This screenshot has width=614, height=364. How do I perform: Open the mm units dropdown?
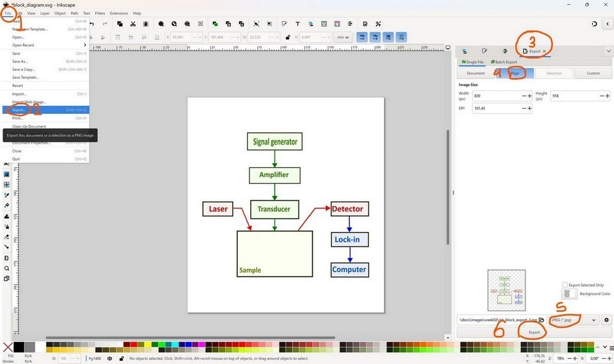pos(343,37)
